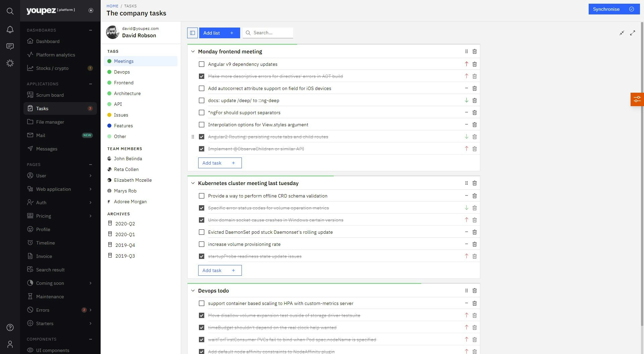Open search from the left navigation rail
Screen dimensions: 644x354
[10, 11]
